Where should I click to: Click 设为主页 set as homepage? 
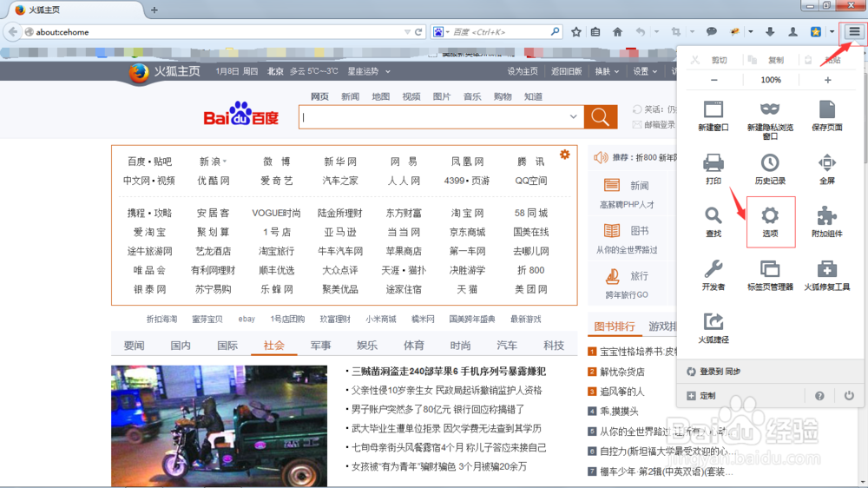[522, 71]
